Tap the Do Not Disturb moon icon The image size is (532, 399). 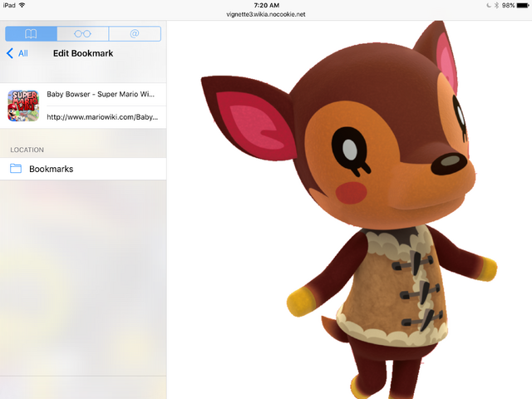489,6
